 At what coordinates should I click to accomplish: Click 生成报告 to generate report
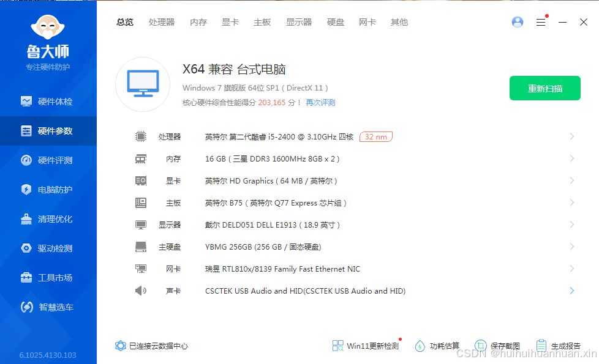click(558, 346)
